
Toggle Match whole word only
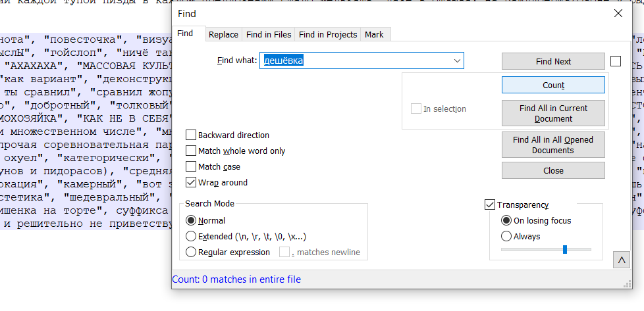pyautogui.click(x=191, y=151)
